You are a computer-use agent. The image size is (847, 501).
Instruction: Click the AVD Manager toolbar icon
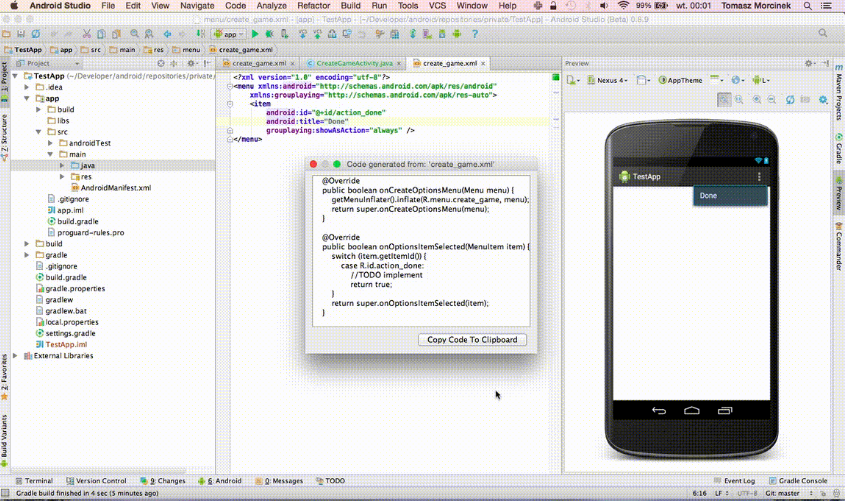tap(427, 34)
